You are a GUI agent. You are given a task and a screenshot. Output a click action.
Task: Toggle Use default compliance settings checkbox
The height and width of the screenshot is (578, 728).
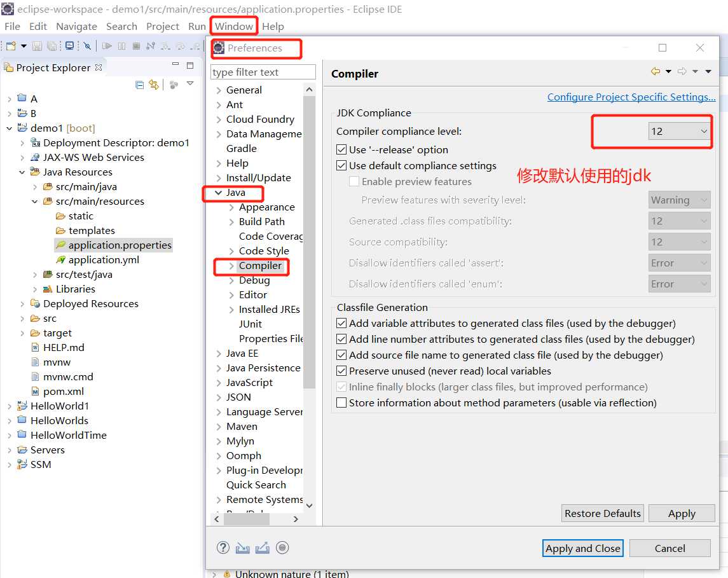pos(341,165)
